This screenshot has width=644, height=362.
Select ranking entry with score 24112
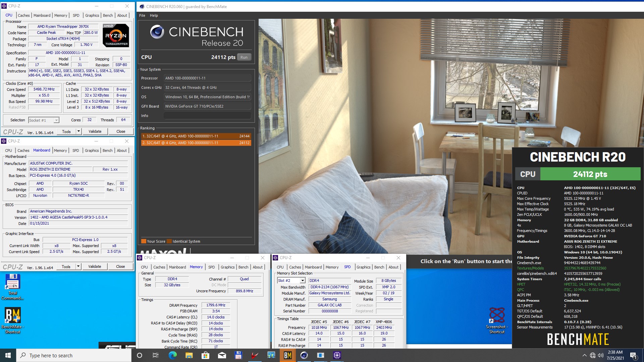point(196,143)
